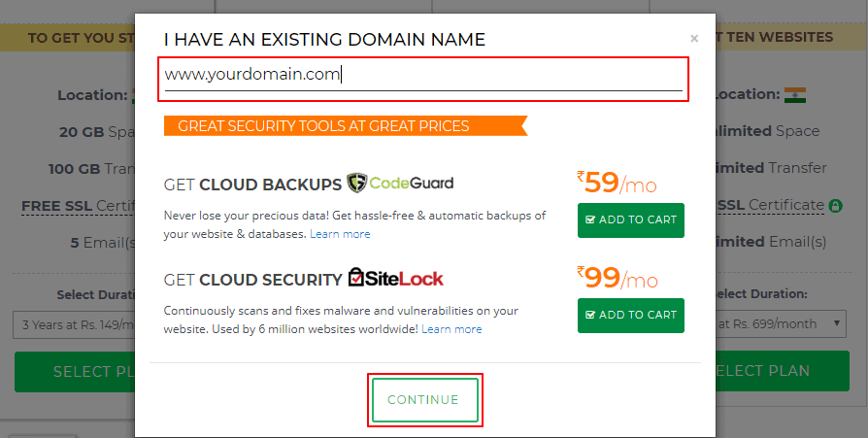Click the green lock icon beside SSL Certificate
The width and height of the screenshot is (868, 438).
[x=835, y=206]
